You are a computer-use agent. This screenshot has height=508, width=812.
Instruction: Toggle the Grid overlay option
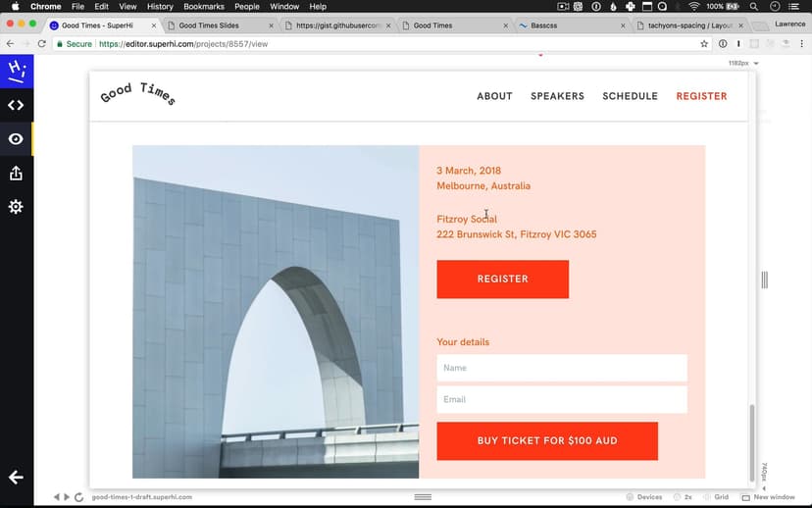(716, 497)
